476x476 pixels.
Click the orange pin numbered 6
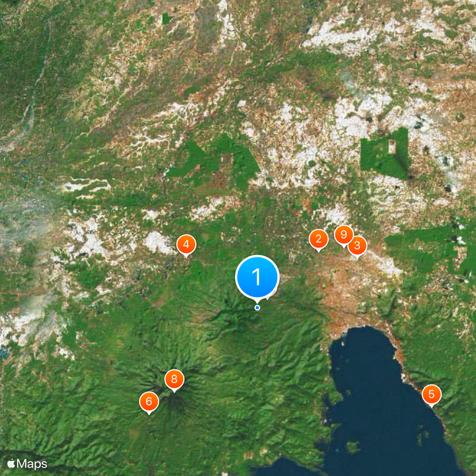pos(149,401)
